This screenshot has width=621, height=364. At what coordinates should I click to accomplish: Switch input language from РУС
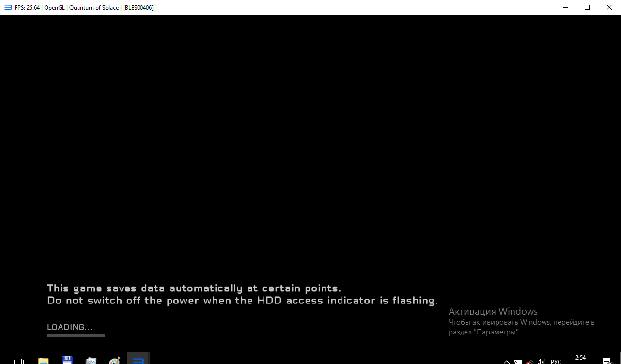(x=556, y=362)
